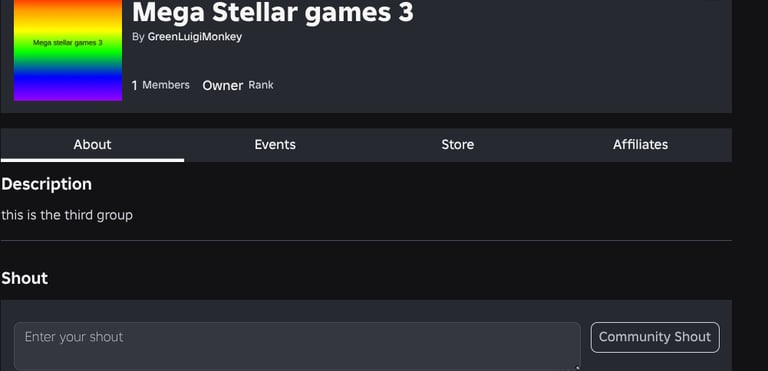This screenshot has height=371, width=768.
Task: Click the Owner rank label
Action: coord(223,86)
